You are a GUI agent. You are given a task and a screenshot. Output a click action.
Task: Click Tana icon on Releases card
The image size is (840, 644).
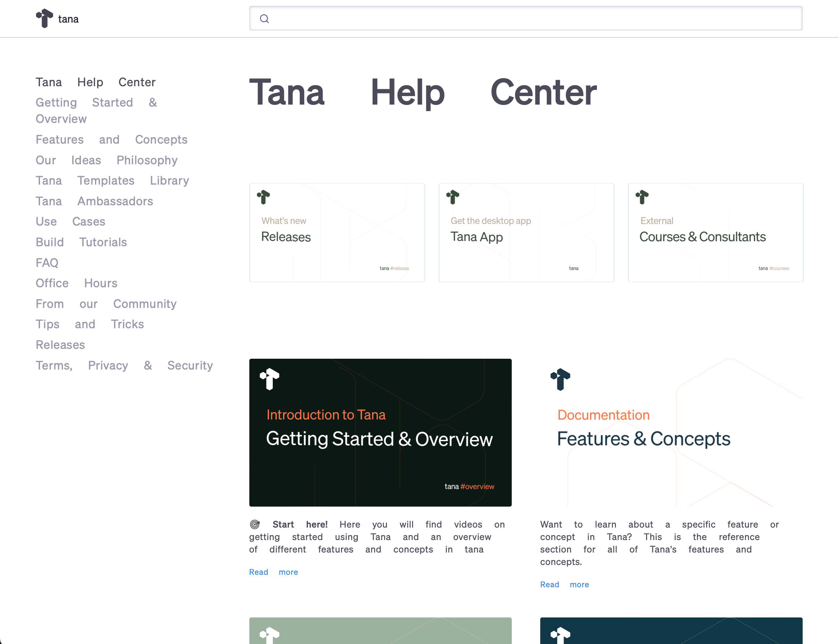(x=263, y=197)
